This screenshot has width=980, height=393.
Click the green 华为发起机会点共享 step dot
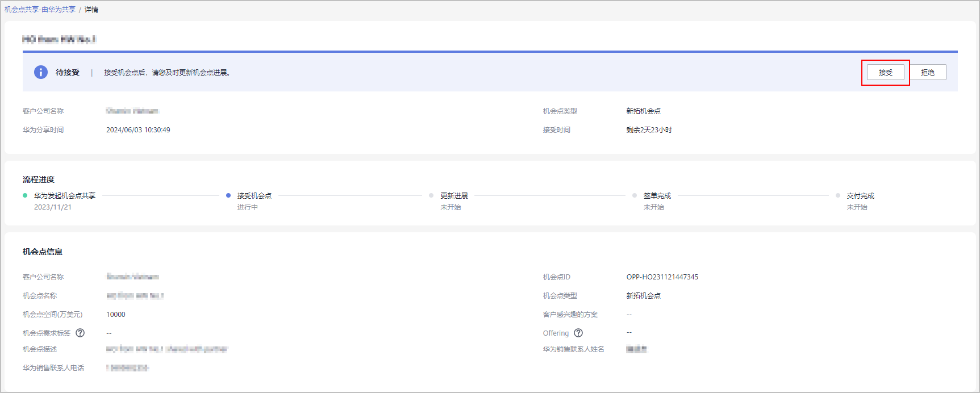coord(25,195)
